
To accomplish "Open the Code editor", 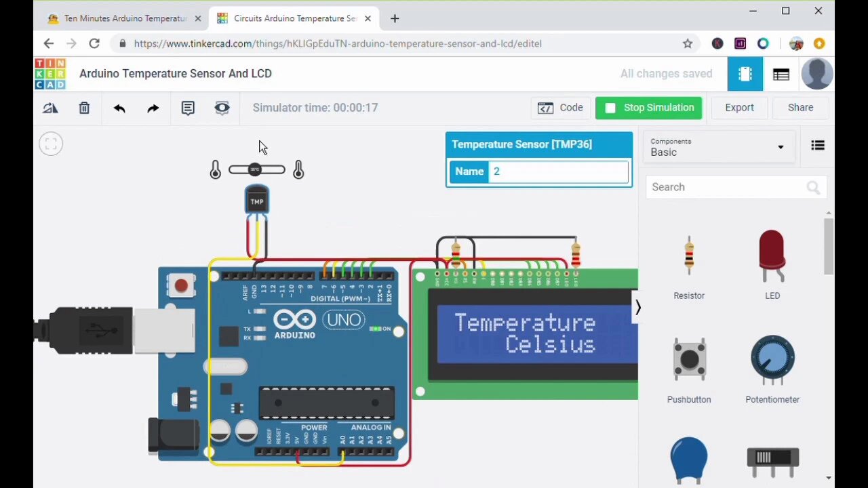I will pos(560,108).
